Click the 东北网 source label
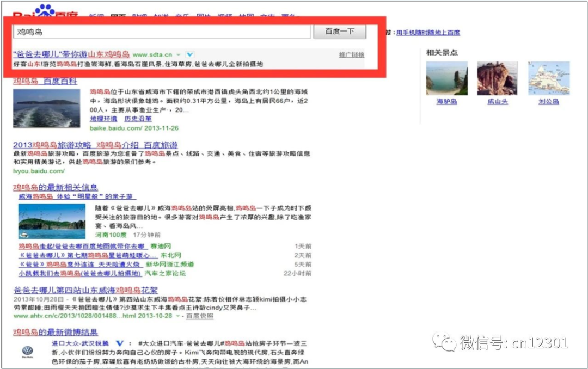 click(171, 255)
